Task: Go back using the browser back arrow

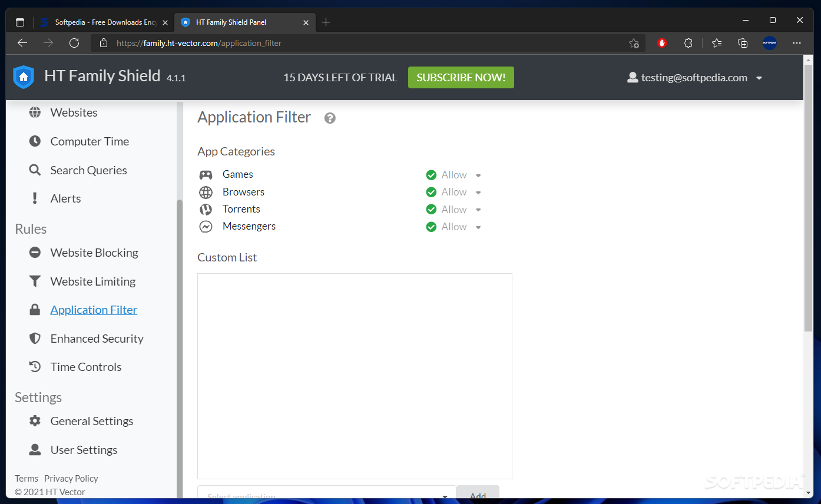Action: pyautogui.click(x=22, y=43)
